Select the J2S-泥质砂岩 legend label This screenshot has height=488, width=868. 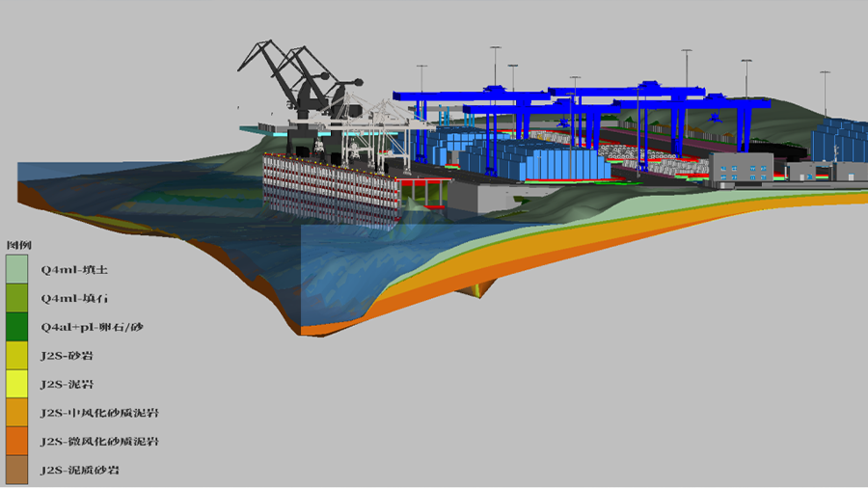pos(80,470)
